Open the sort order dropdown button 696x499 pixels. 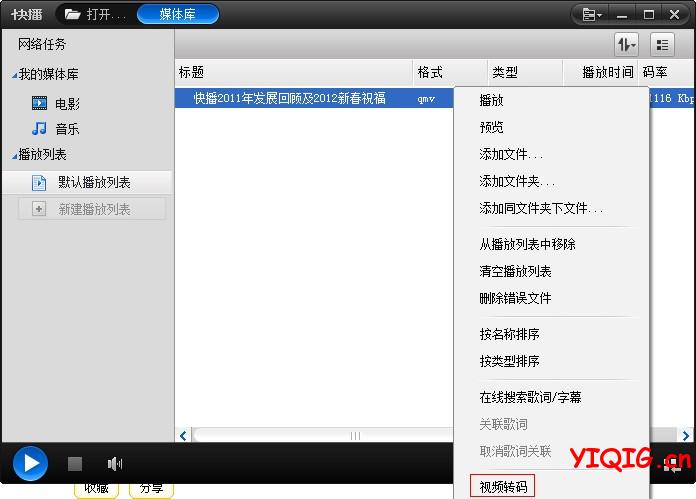tap(626, 44)
